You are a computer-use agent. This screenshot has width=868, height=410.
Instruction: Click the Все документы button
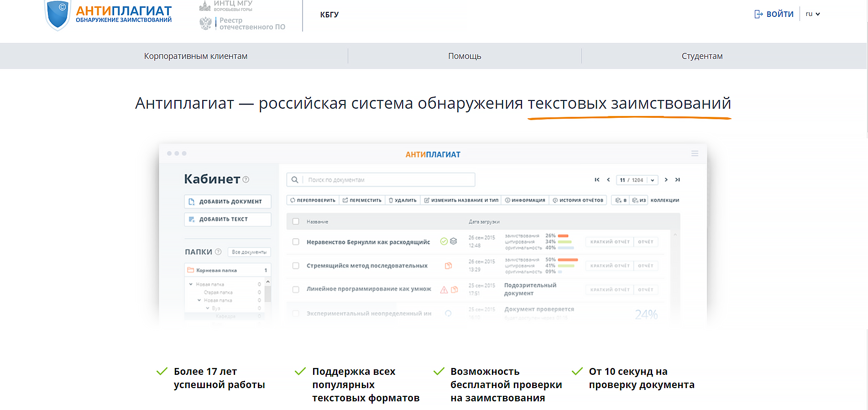pos(249,252)
